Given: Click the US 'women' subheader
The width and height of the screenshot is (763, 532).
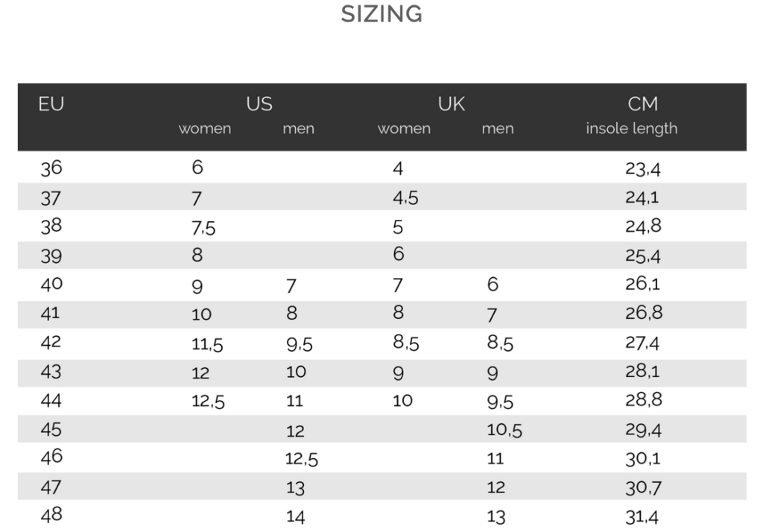Looking at the screenshot, I should pos(204,129).
